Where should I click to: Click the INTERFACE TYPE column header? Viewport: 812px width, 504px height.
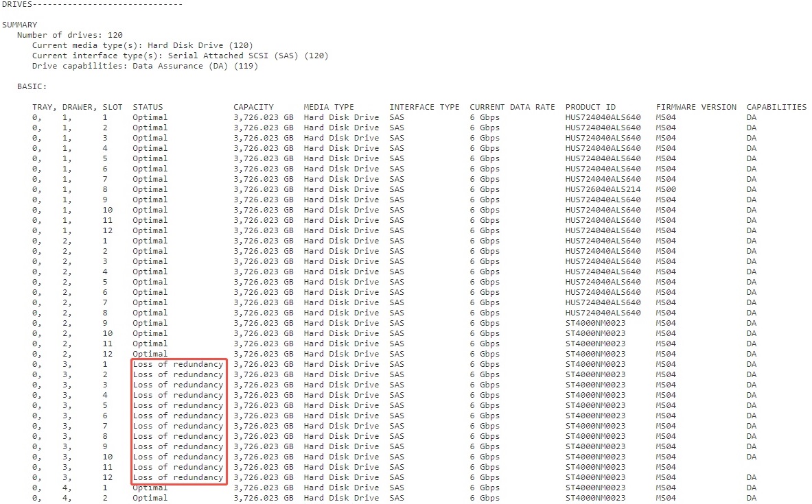424,107
